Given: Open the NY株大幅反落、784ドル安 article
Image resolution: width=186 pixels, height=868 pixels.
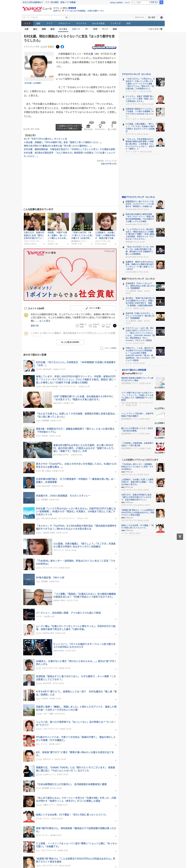Looking at the screenshot, I should click(x=50, y=577).
